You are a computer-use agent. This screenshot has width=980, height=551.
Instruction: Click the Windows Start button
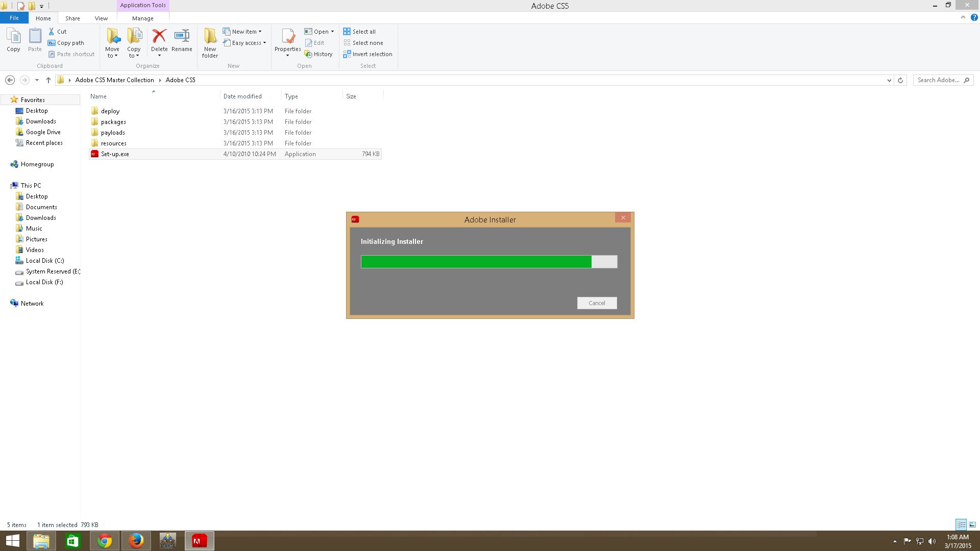(x=12, y=541)
